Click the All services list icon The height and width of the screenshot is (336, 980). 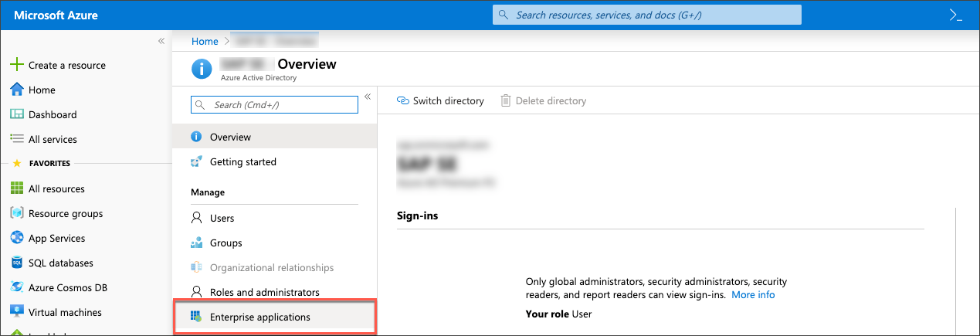pos(17,139)
